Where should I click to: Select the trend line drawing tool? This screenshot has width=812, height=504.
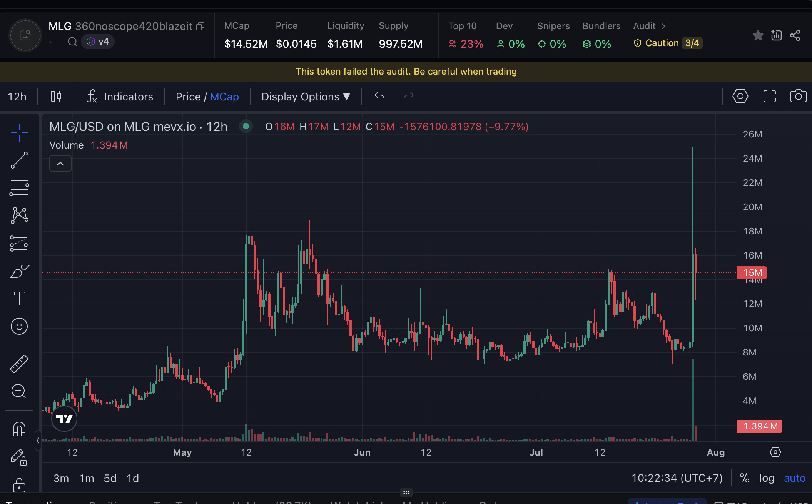point(19,160)
